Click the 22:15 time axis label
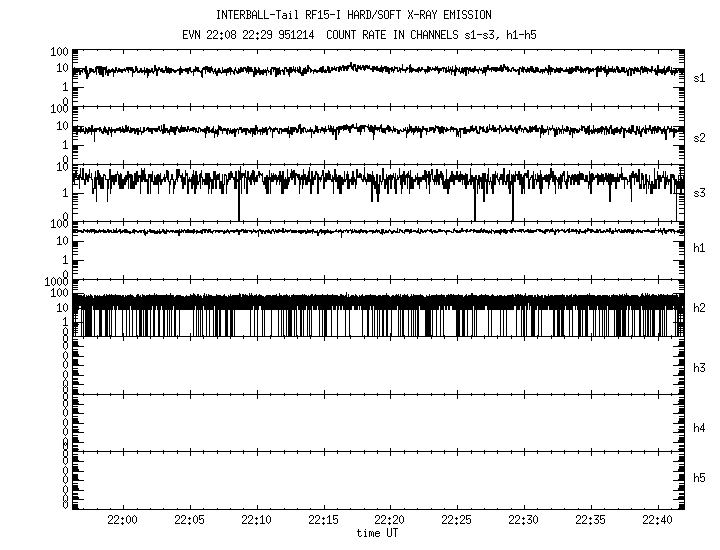Screen dimensions: 720x550 coord(323,520)
